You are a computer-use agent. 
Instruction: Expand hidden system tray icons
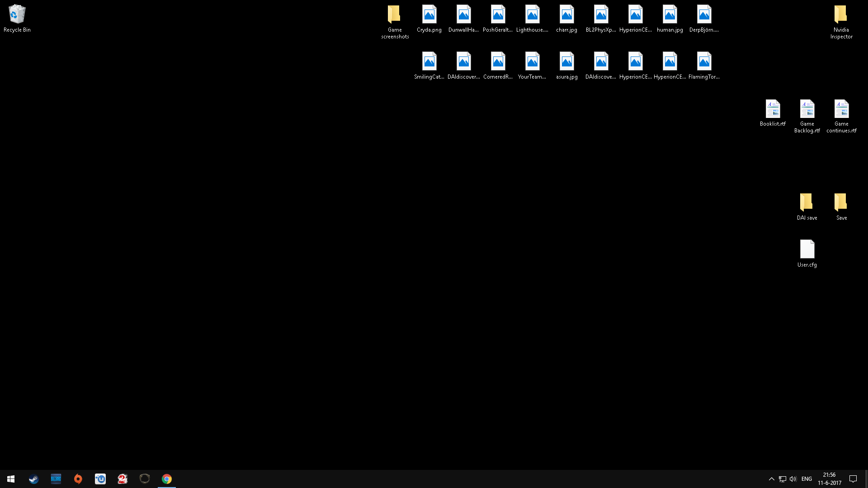click(772, 479)
